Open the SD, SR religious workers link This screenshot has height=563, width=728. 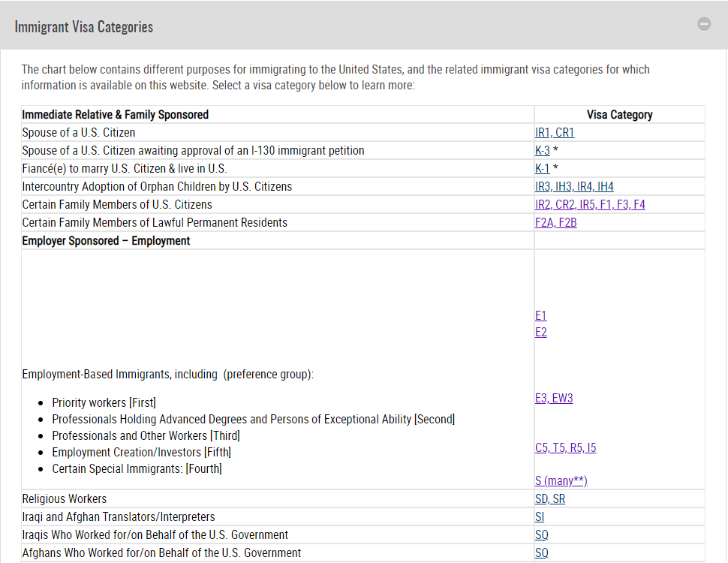(550, 499)
